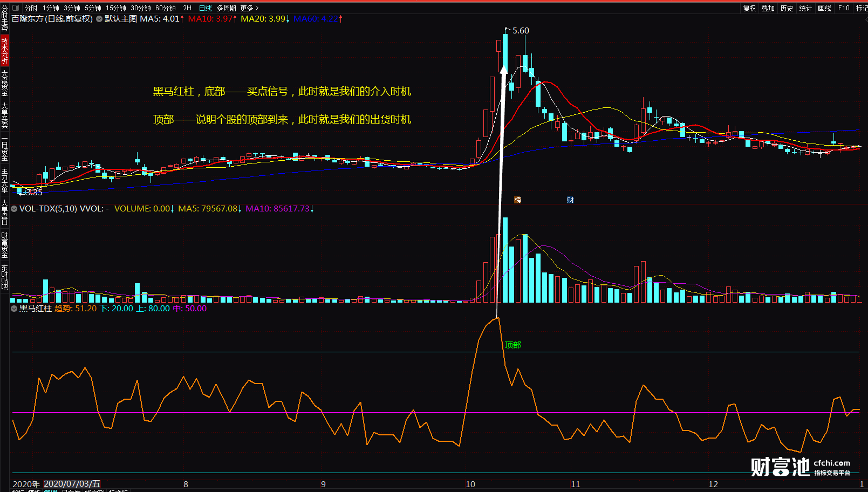868x492 pixels.
Task: Click the MA10: 3.97 red label
Action: click(213, 19)
